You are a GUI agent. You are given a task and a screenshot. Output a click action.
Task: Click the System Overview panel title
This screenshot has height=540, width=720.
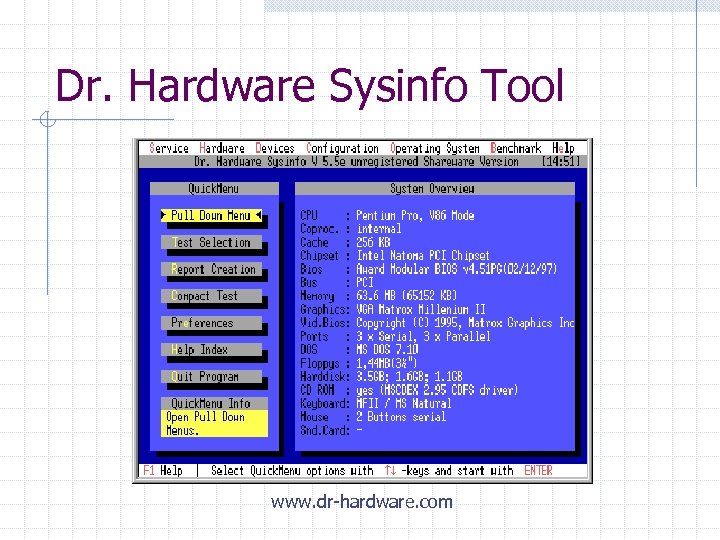tap(432, 189)
